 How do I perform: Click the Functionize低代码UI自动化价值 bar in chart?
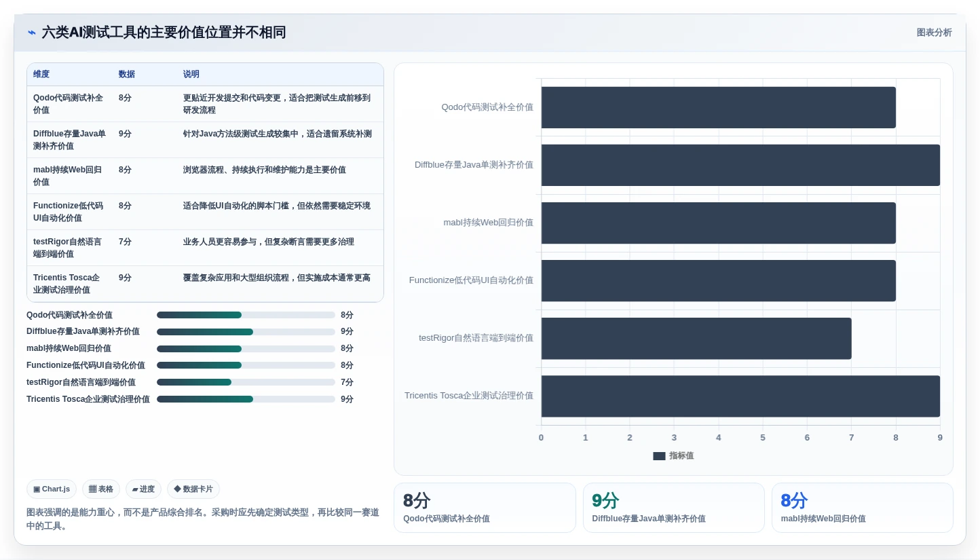(718, 280)
